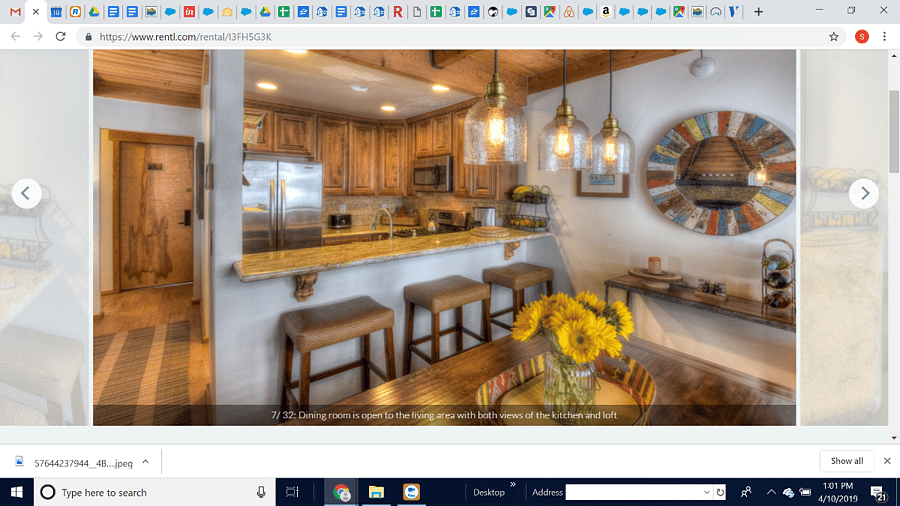The width and height of the screenshot is (900, 506).
Task: Open the red 'in' icon tab
Action: coord(189,11)
